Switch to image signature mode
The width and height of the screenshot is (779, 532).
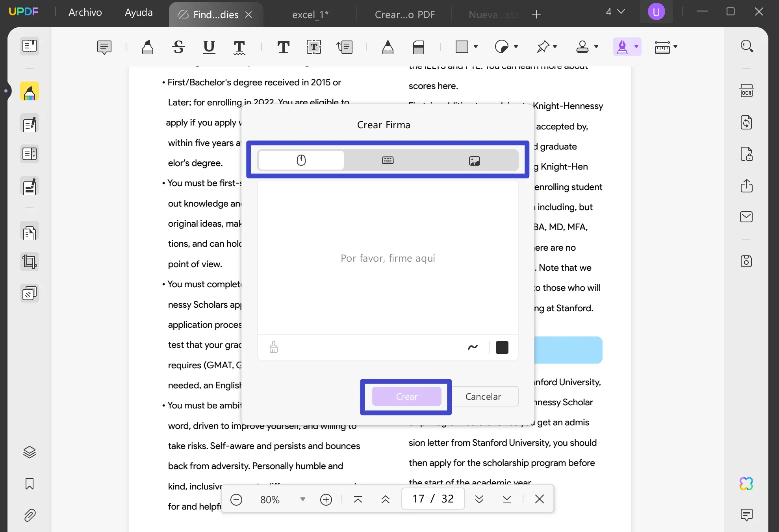pyautogui.click(x=475, y=160)
